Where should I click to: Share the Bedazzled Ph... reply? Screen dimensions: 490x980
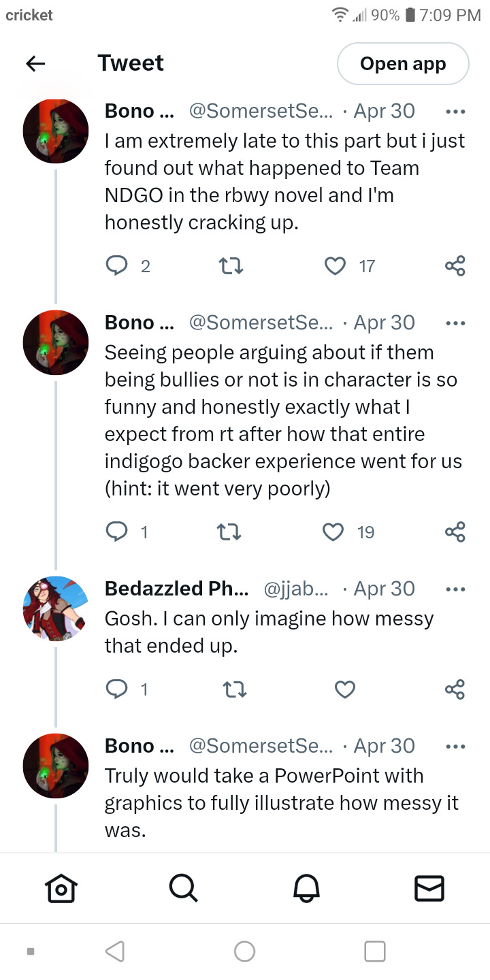455,689
